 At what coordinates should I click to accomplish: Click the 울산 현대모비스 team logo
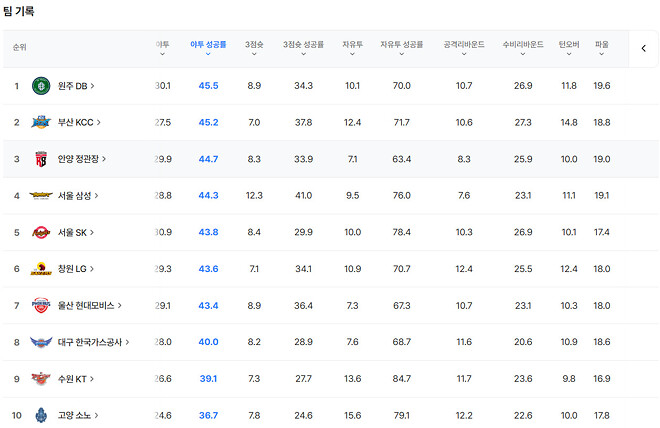click(x=41, y=305)
